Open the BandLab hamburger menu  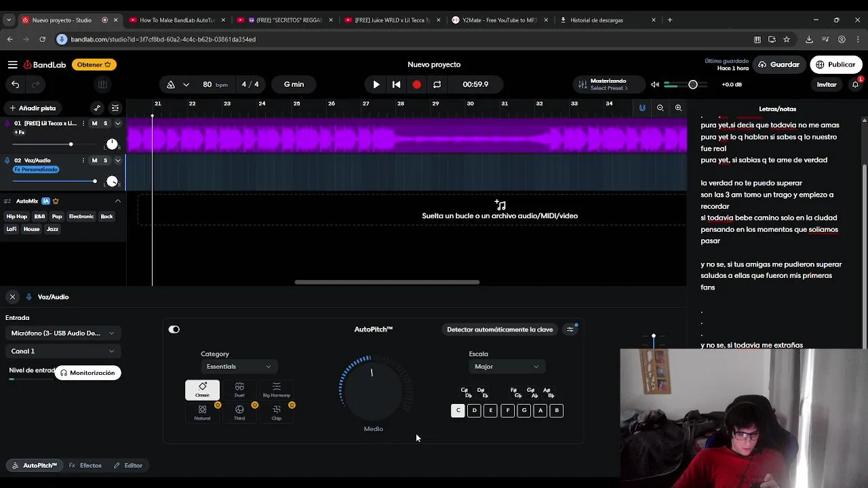(12, 64)
